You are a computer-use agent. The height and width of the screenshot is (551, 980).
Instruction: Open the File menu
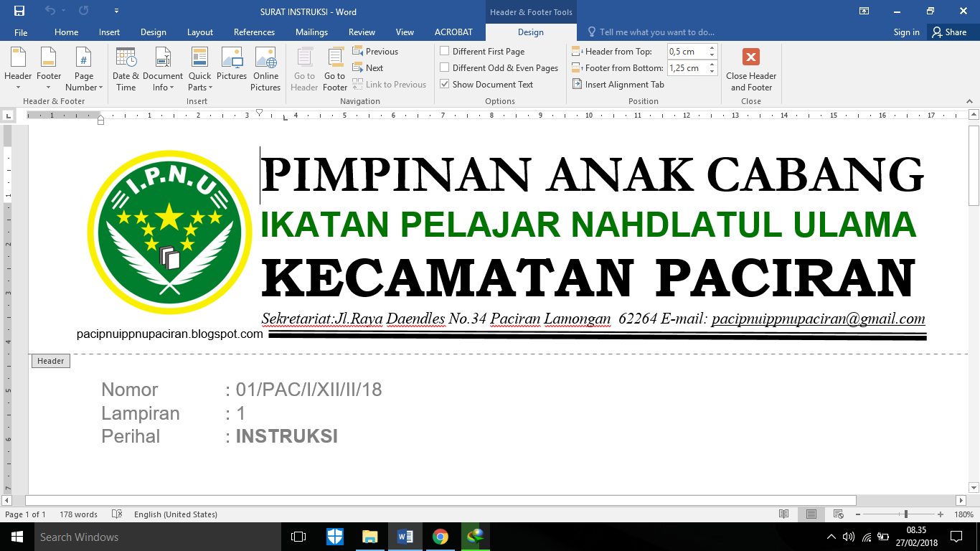click(21, 32)
